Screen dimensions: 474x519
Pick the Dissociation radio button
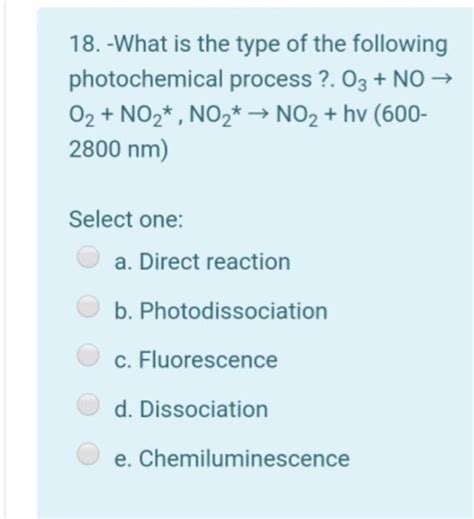tap(88, 404)
